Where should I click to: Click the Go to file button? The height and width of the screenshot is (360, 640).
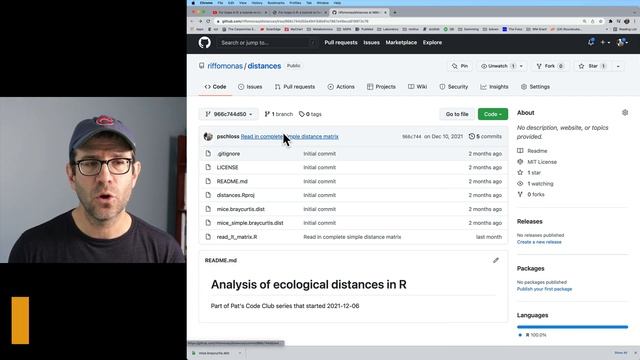coord(457,114)
